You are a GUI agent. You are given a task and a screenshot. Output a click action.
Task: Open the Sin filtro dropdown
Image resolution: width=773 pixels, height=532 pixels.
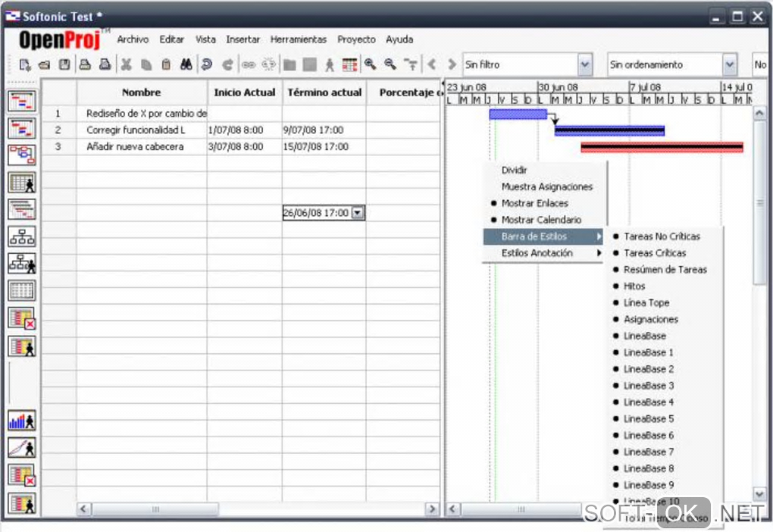click(585, 64)
